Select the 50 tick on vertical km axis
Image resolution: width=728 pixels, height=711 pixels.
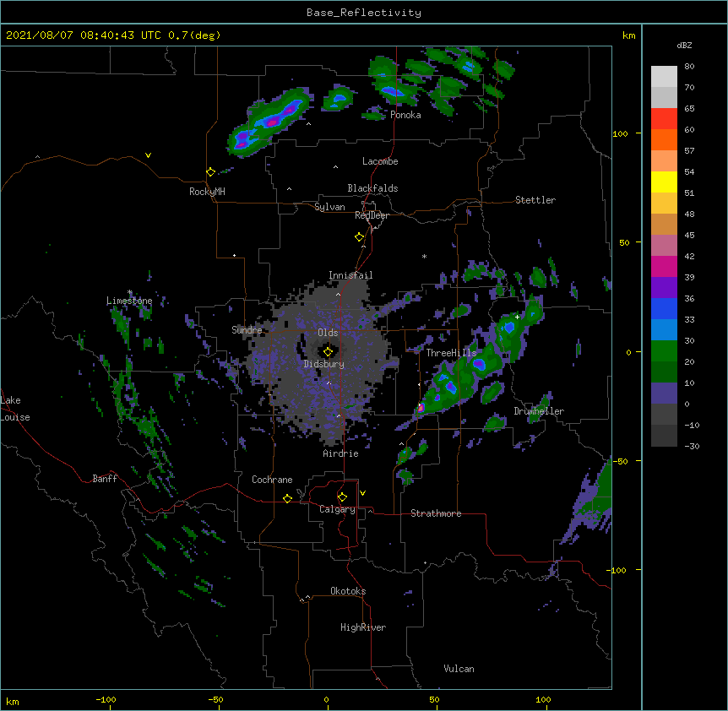pyautogui.click(x=624, y=242)
